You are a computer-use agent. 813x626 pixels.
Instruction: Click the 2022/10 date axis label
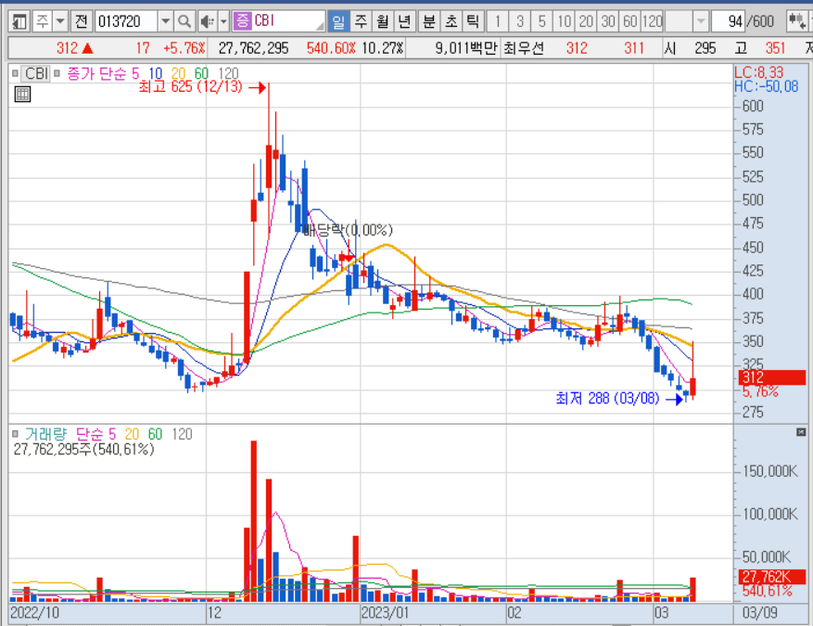[x=35, y=613]
